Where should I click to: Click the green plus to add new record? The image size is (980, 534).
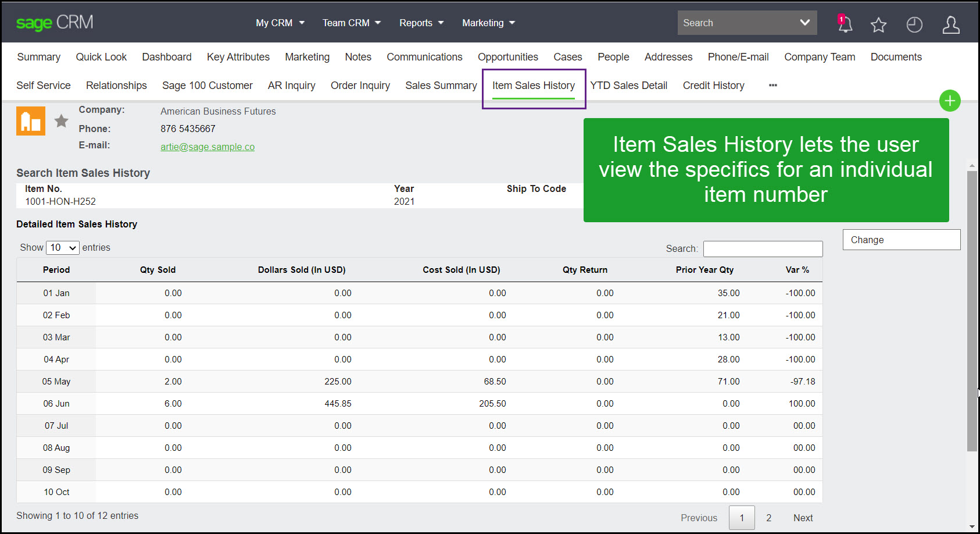(x=950, y=100)
